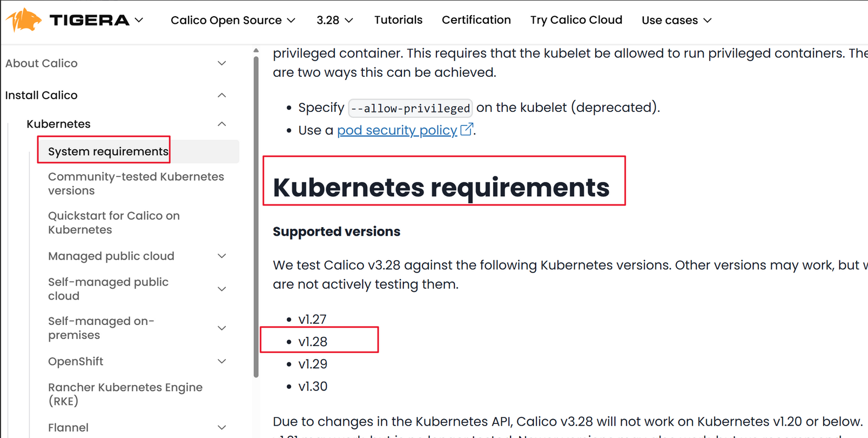Screen dimensions: 868x438
Task: Expand the Managed public cloud section
Action: (221, 256)
